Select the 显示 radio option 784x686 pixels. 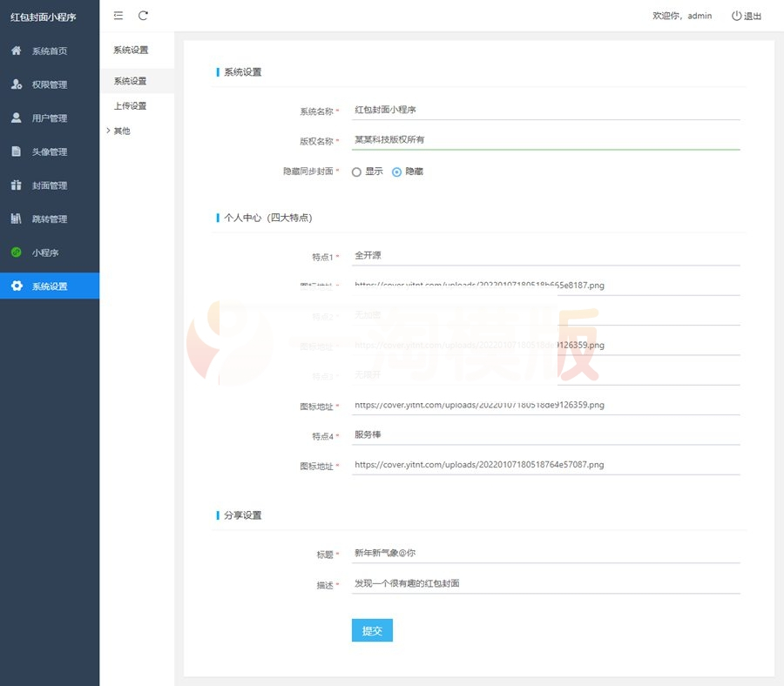point(355,171)
